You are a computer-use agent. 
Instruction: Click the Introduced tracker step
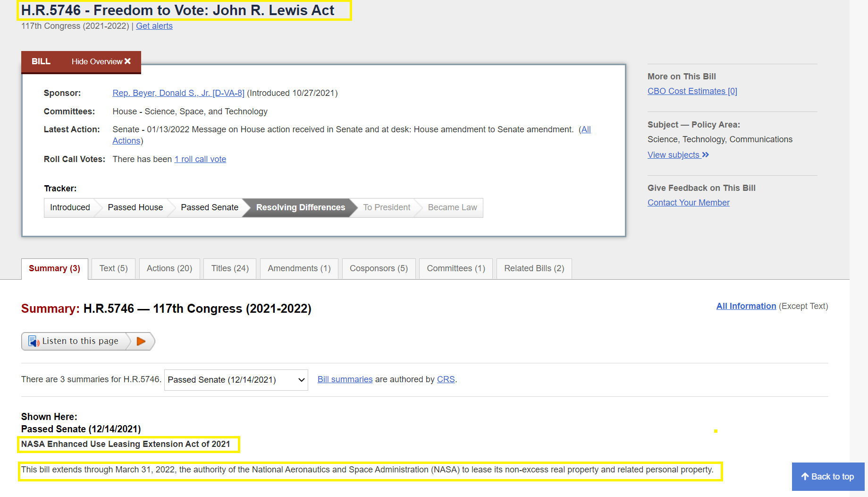pyautogui.click(x=70, y=207)
